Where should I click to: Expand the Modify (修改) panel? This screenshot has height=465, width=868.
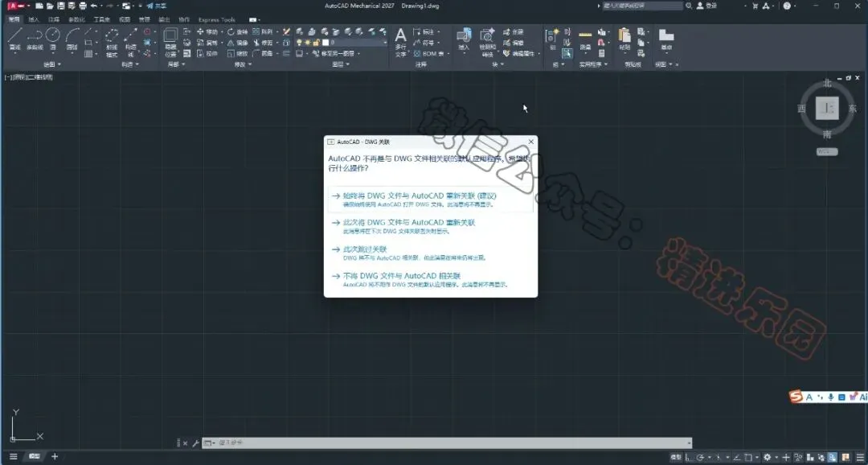[243, 65]
